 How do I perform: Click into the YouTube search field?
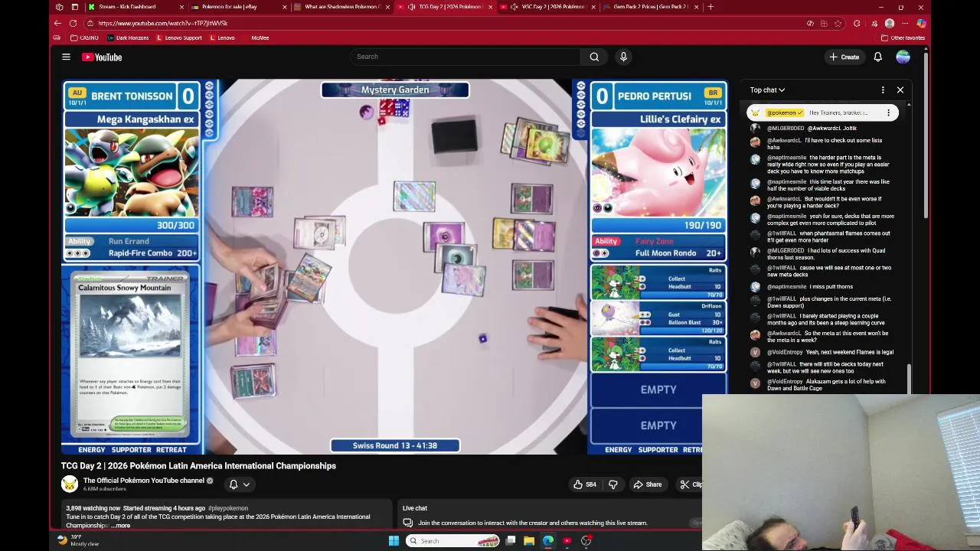[x=467, y=57]
